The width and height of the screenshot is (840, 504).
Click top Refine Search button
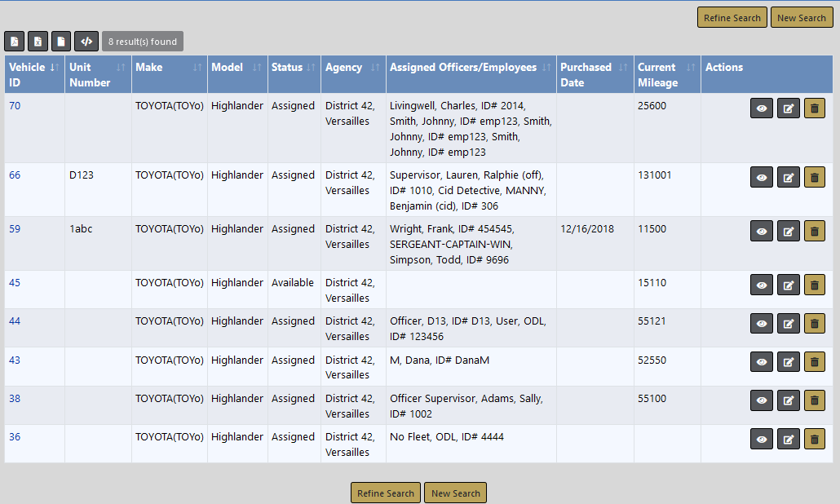(x=732, y=18)
